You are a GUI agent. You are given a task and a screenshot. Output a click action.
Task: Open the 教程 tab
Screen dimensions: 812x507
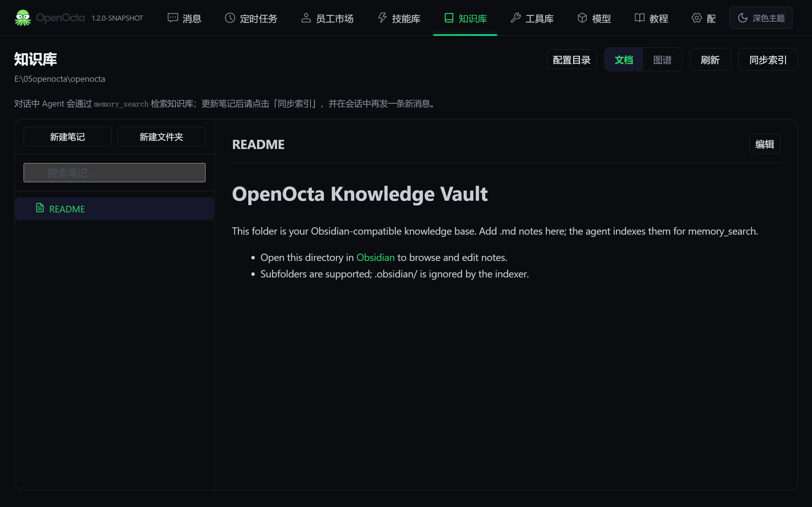pyautogui.click(x=651, y=18)
